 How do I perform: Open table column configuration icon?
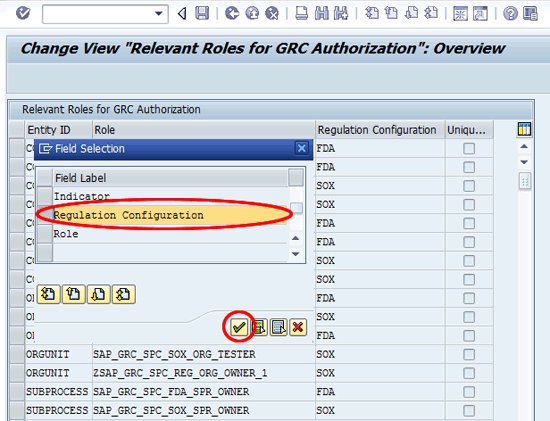pos(524,129)
